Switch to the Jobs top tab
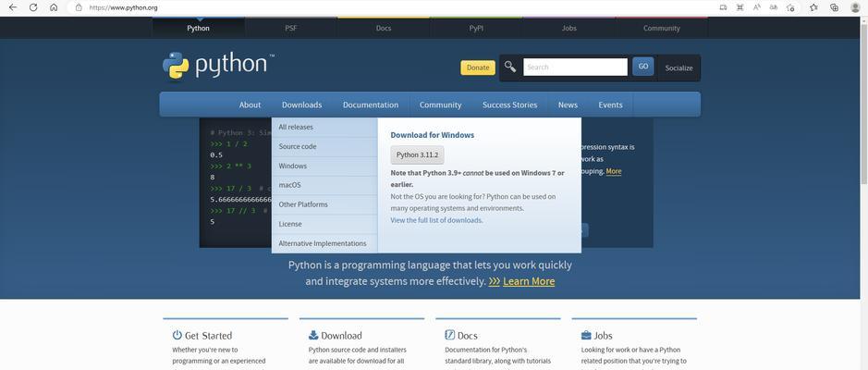The image size is (868, 370). pos(569,29)
